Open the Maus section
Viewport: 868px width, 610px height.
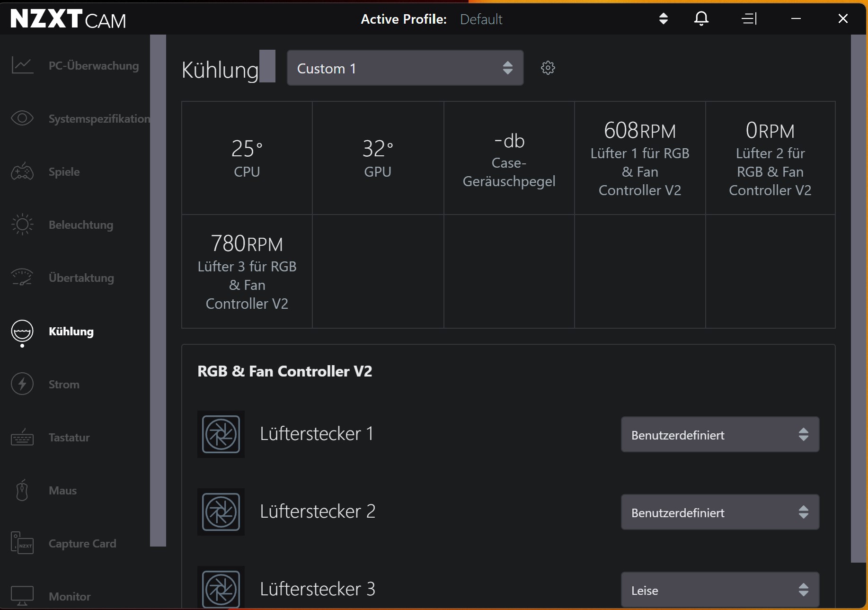62,491
